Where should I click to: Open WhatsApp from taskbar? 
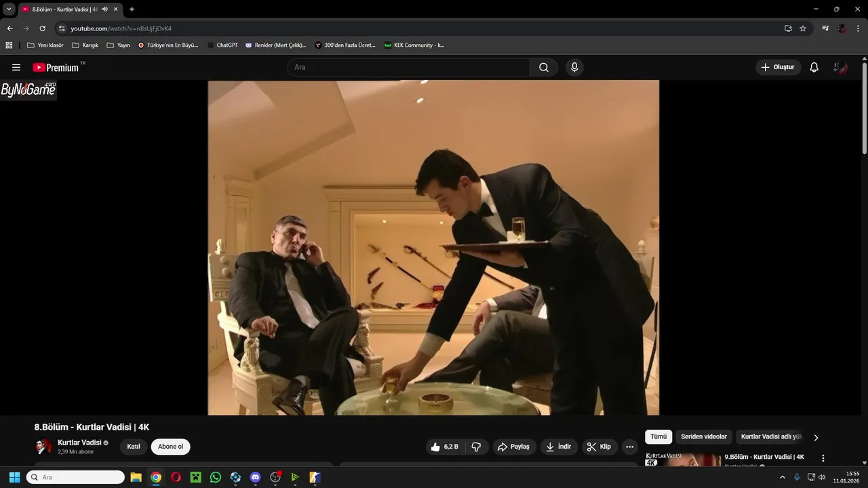[x=216, y=477]
